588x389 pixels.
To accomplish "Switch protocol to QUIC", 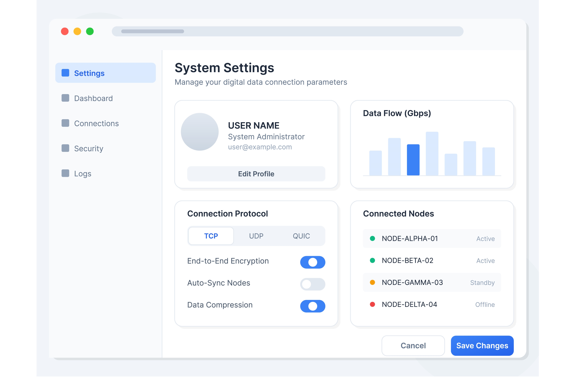I will pos(301,236).
